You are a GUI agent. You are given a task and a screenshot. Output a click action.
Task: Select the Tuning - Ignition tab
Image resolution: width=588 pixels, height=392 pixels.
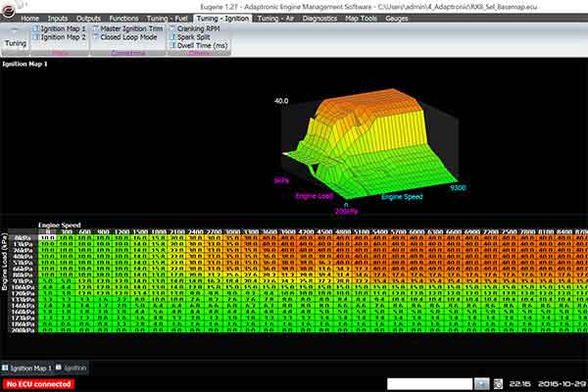click(222, 19)
